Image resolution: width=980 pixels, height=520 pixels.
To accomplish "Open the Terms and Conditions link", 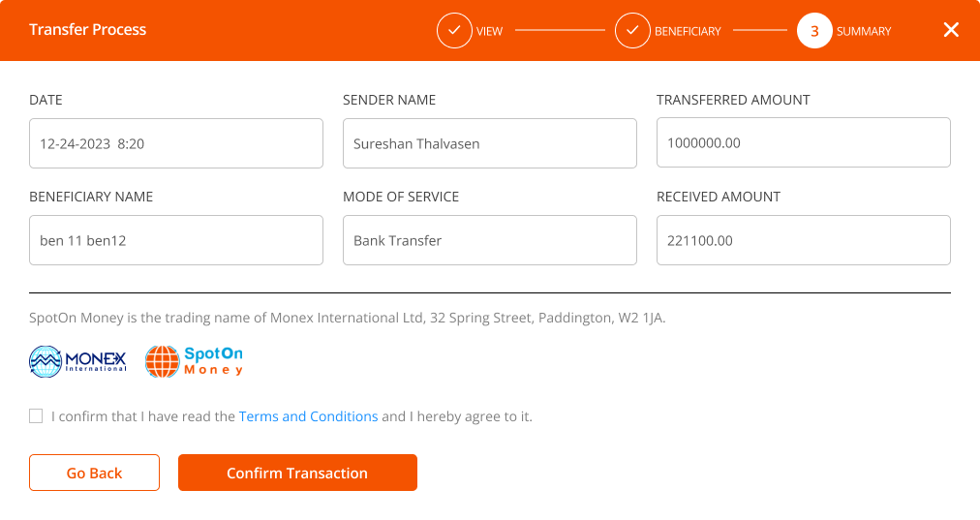I will 308,416.
